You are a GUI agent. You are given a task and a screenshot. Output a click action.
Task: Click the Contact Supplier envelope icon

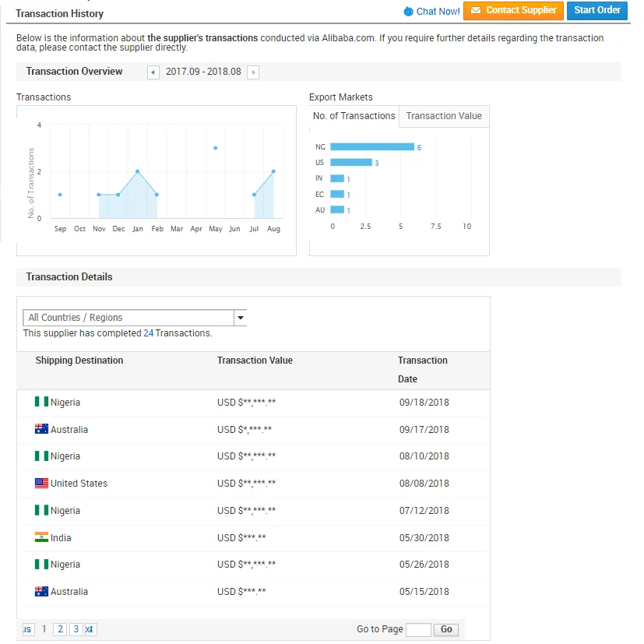coord(476,11)
